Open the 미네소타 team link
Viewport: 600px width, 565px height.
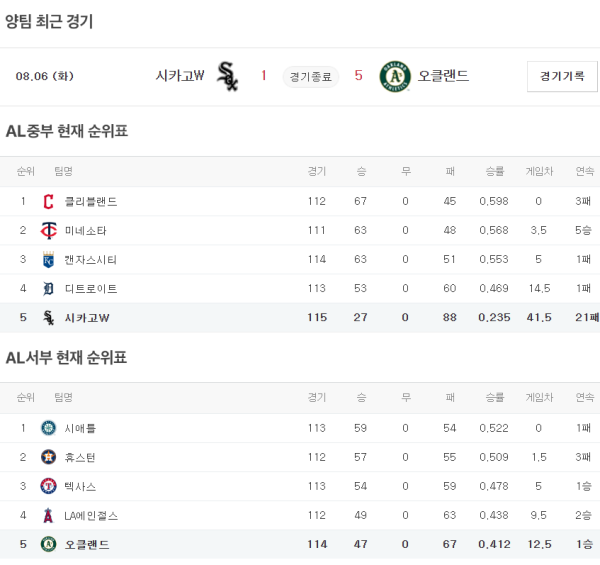coord(86,231)
